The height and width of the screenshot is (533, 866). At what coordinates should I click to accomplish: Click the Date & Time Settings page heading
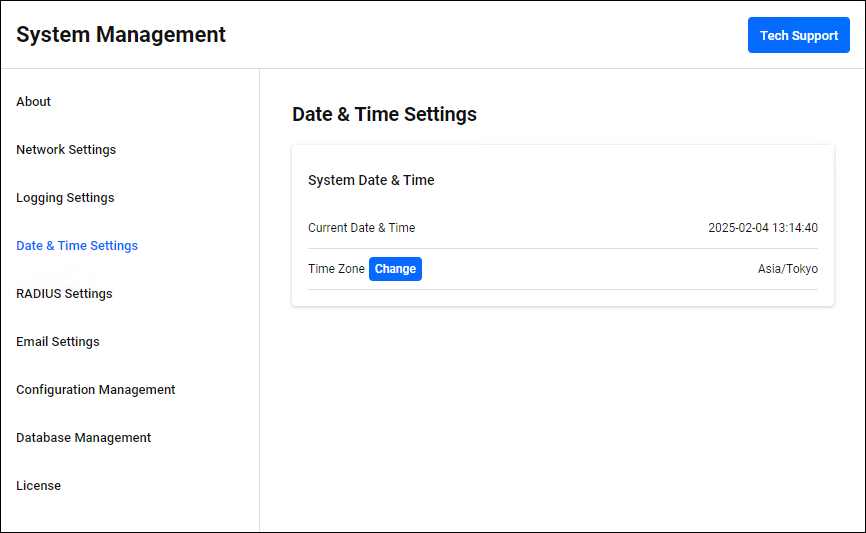[384, 115]
